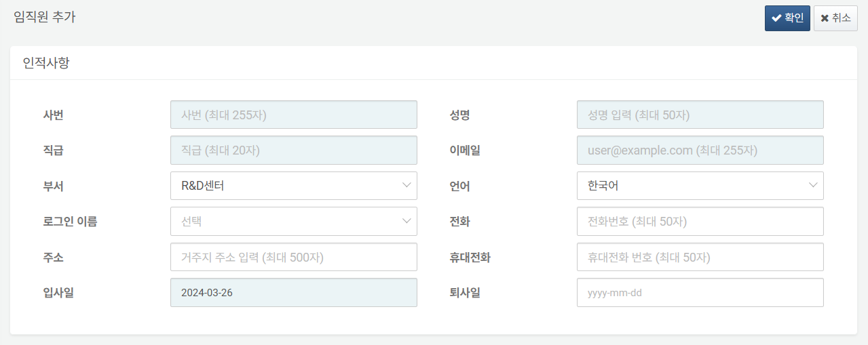This screenshot has height=345, width=868.
Task: Click the 로그인 이름 label text
Action: (x=70, y=221)
